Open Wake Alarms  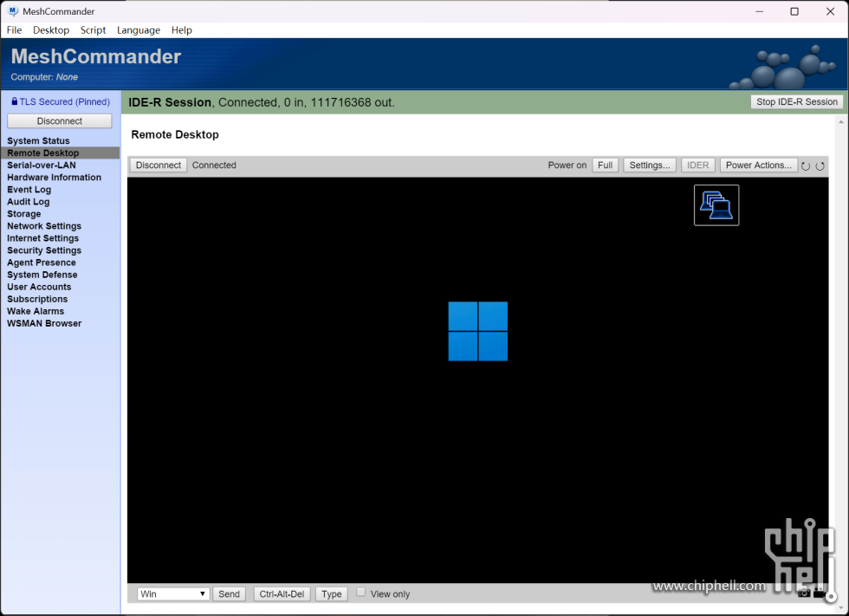pos(36,311)
